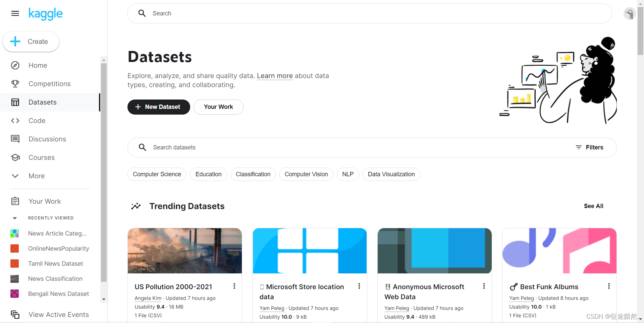Click the page vertical scrollbar thumb

640,31
